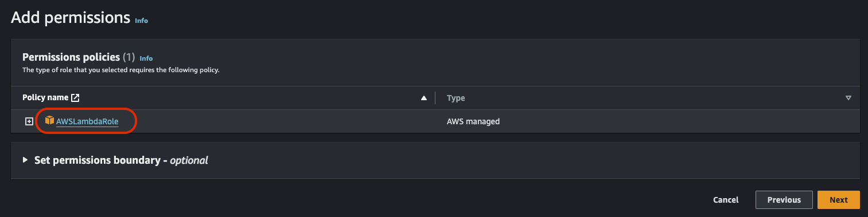The image size is (868, 217).
Task: Click the orange AWS managed policy cube icon
Action: [x=49, y=121]
